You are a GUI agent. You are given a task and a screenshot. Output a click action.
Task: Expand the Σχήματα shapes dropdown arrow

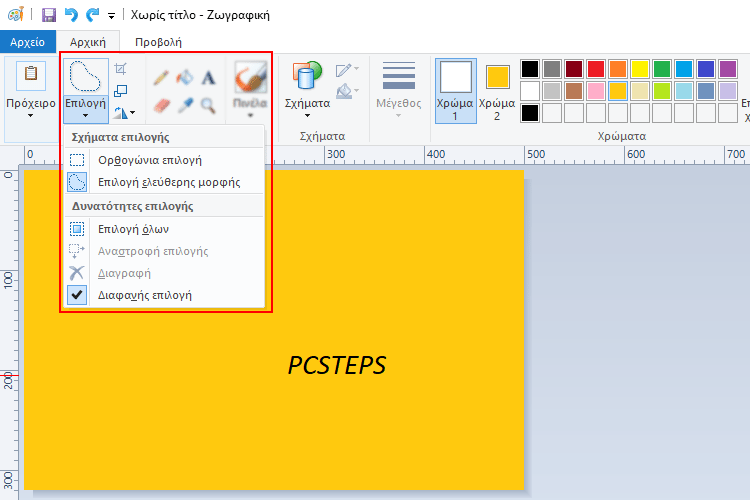[307, 115]
